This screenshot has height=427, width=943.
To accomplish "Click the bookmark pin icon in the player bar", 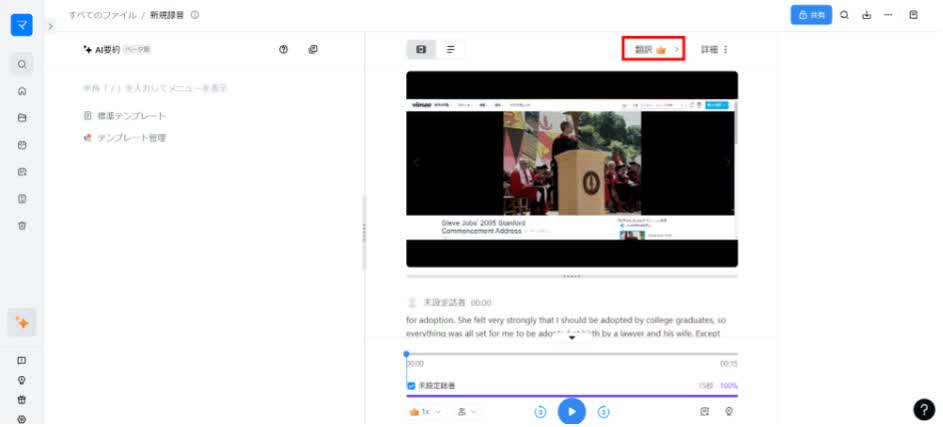I will [x=729, y=412].
